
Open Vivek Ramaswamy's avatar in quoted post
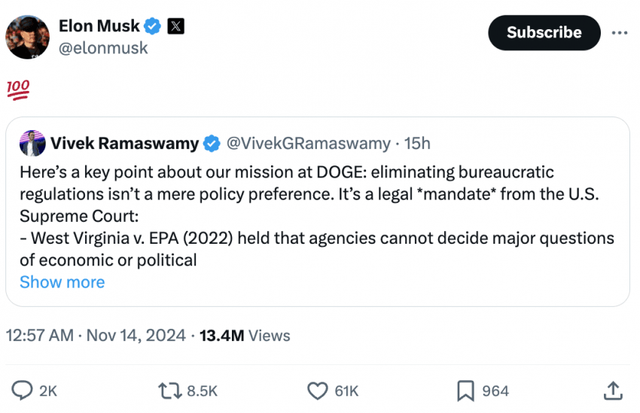(33, 144)
